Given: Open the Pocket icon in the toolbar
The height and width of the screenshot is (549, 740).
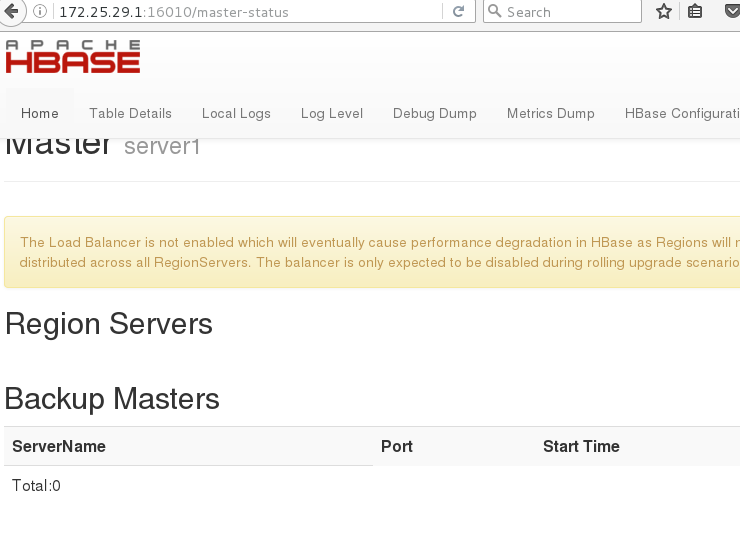Looking at the screenshot, I should (732, 11).
